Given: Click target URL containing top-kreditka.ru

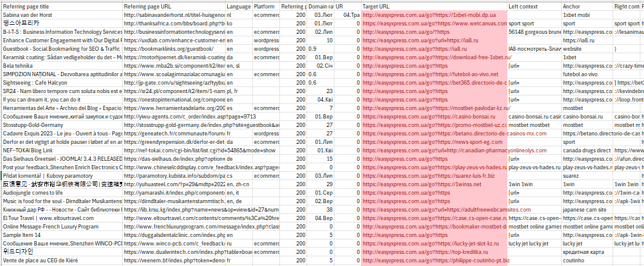Looking at the screenshot, I should 434,251.
